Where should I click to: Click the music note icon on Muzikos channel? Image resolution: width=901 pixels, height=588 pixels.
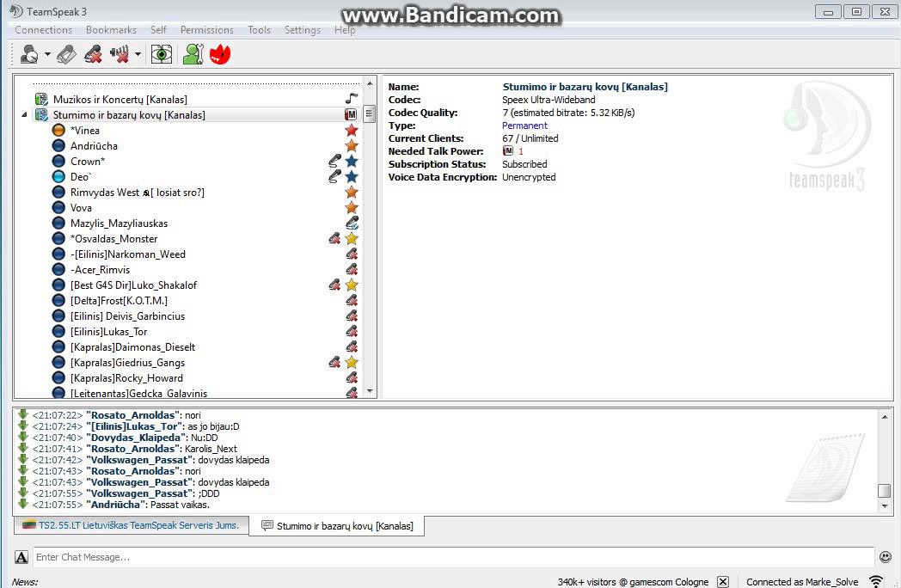[x=352, y=99]
